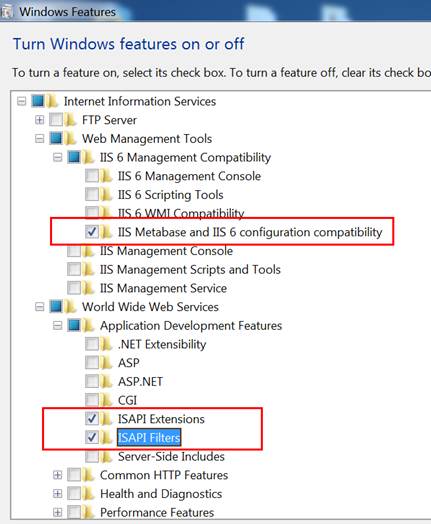Click the FTP Server folder icon
Image resolution: width=431 pixels, height=524 pixels.
click(70, 120)
